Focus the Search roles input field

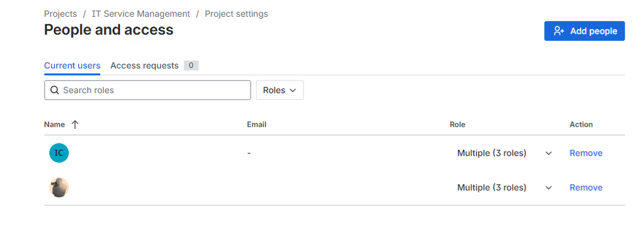click(x=148, y=90)
